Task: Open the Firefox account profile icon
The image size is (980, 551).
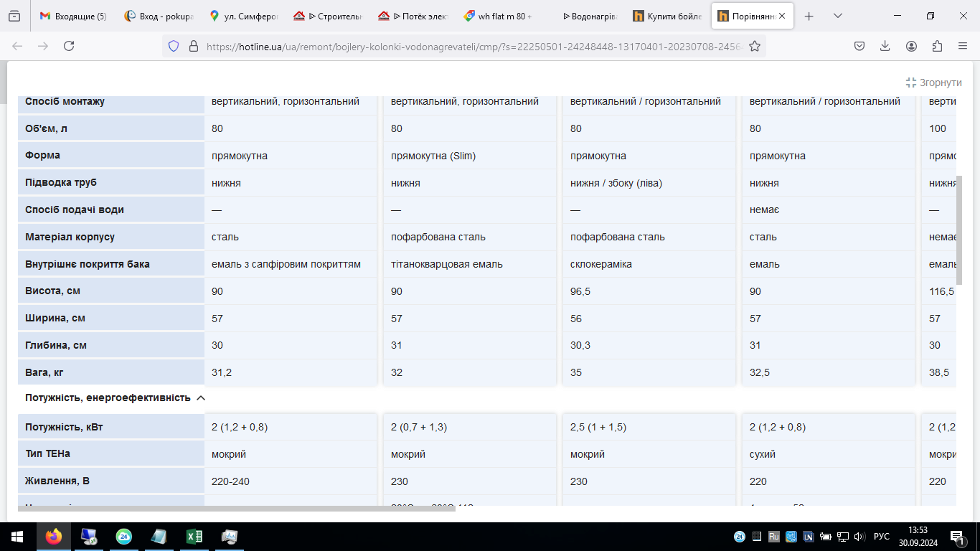Action: pyautogui.click(x=911, y=46)
